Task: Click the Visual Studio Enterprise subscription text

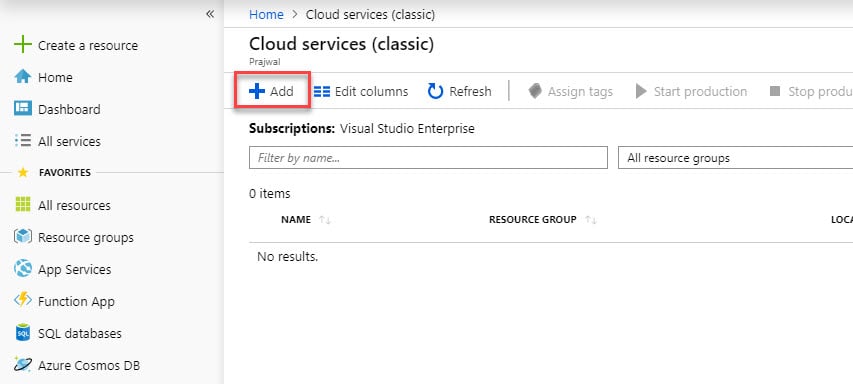Action: coord(407,129)
